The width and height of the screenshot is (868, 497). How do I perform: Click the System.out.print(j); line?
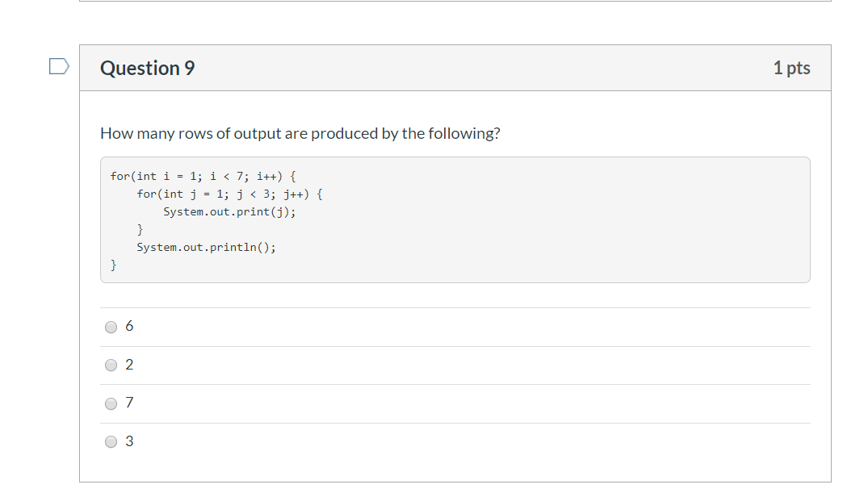point(229,211)
